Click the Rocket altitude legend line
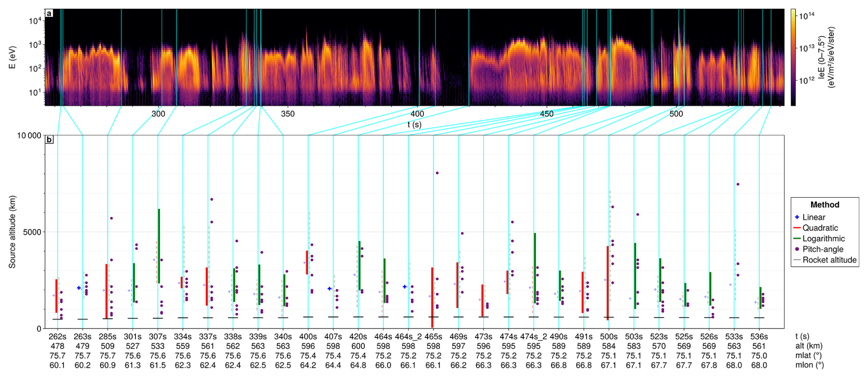The width and height of the screenshot is (868, 378). (797, 260)
